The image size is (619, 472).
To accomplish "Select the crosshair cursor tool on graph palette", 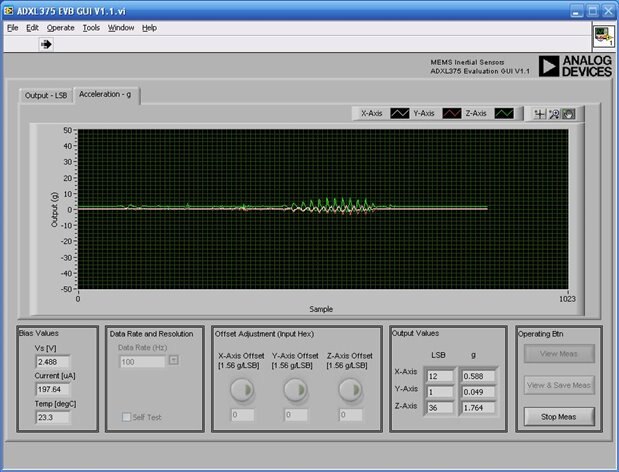I will click(x=539, y=114).
